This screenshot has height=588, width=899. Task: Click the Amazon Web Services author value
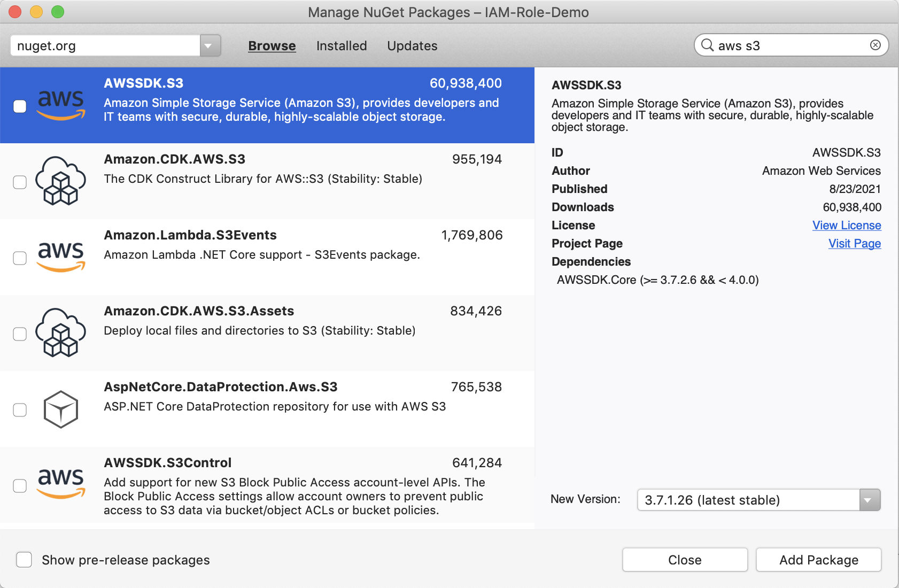click(821, 171)
